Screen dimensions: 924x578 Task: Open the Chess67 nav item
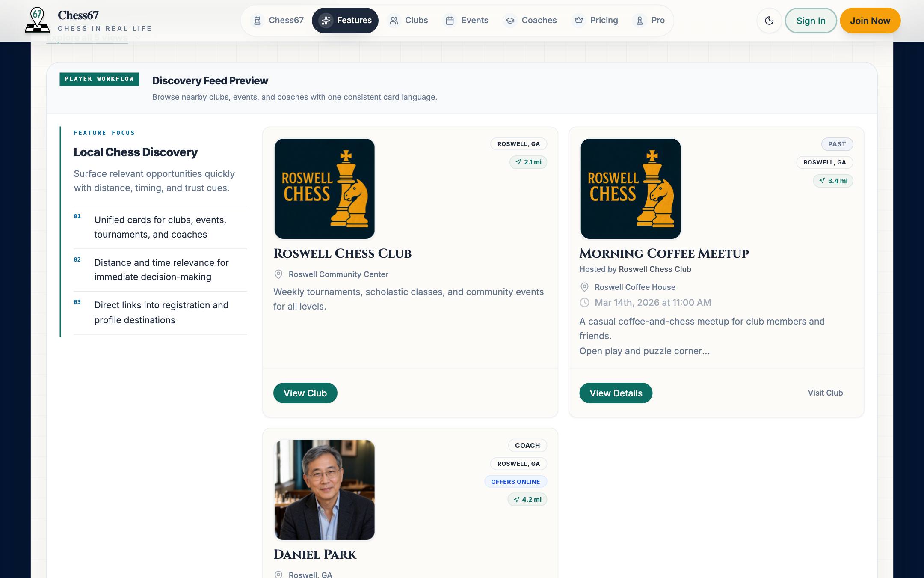277,21
